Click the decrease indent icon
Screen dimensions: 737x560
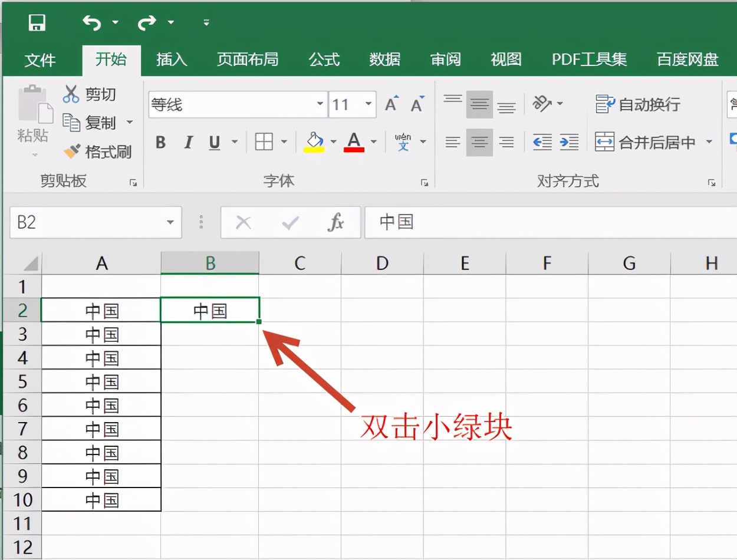(542, 142)
